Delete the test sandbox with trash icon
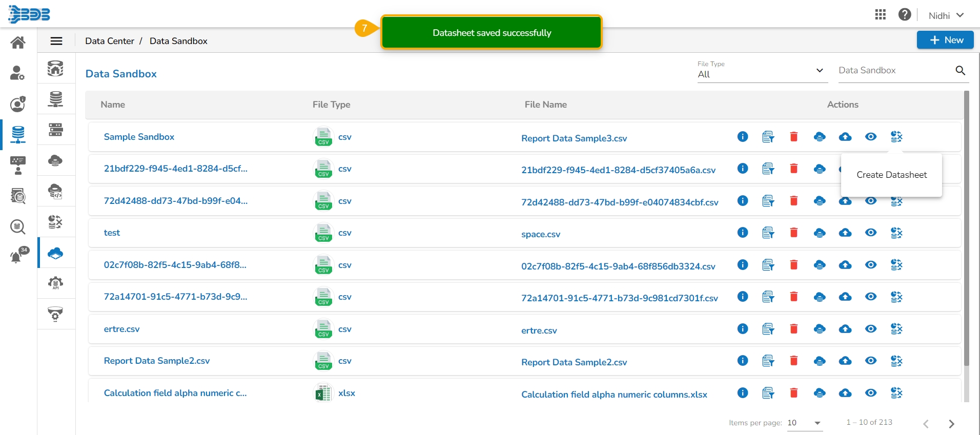 [x=794, y=233]
